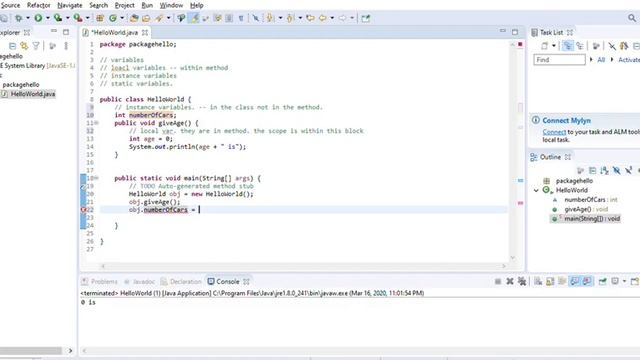Viewport: 640px width, 360px height.
Task: Click the Quick Access search magnifier
Action: [632, 18]
